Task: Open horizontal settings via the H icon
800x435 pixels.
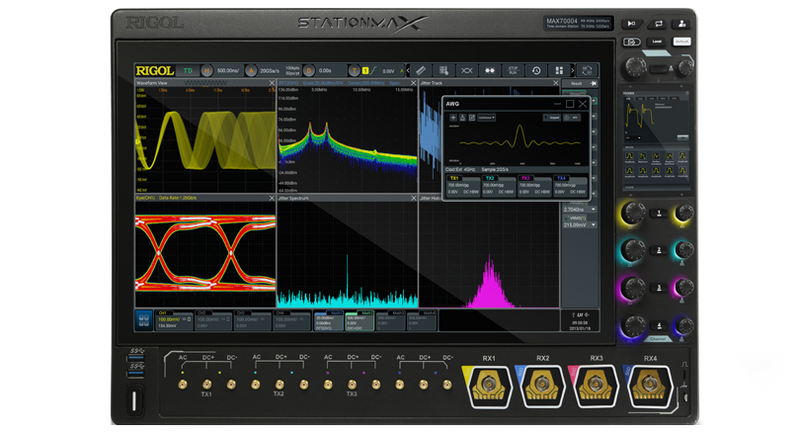Action: tap(207, 70)
